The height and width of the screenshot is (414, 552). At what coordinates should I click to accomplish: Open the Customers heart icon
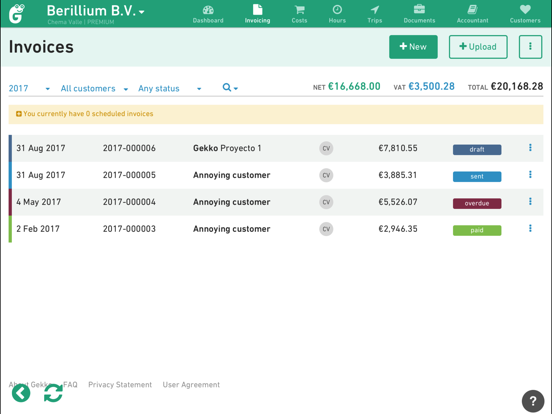tap(525, 10)
